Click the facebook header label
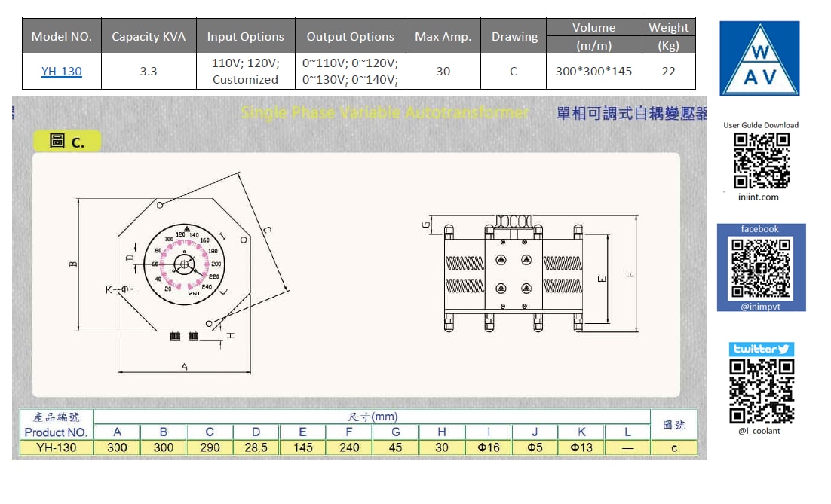 pos(759,229)
